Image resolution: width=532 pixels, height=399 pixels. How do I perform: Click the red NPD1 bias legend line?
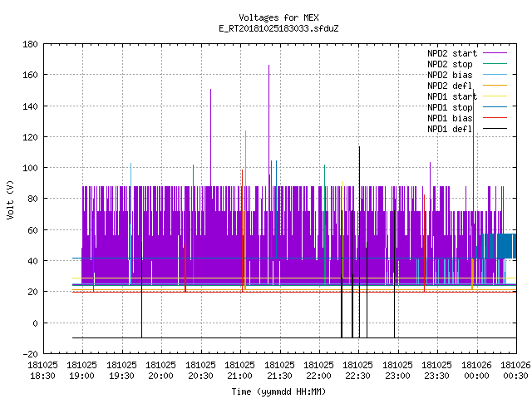(495, 118)
